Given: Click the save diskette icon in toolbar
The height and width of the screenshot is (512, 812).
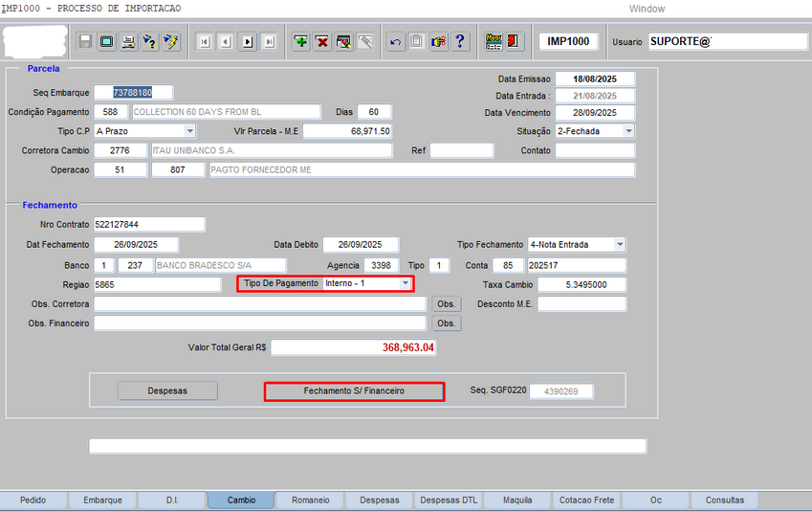Looking at the screenshot, I should [85, 41].
